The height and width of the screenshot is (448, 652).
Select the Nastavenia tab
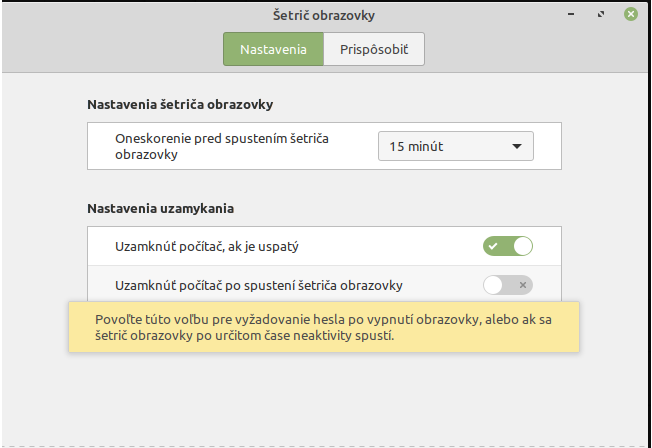(273, 49)
